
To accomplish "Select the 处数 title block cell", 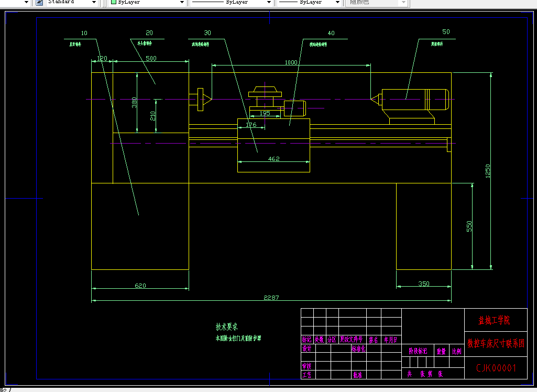I will click(x=319, y=340).
